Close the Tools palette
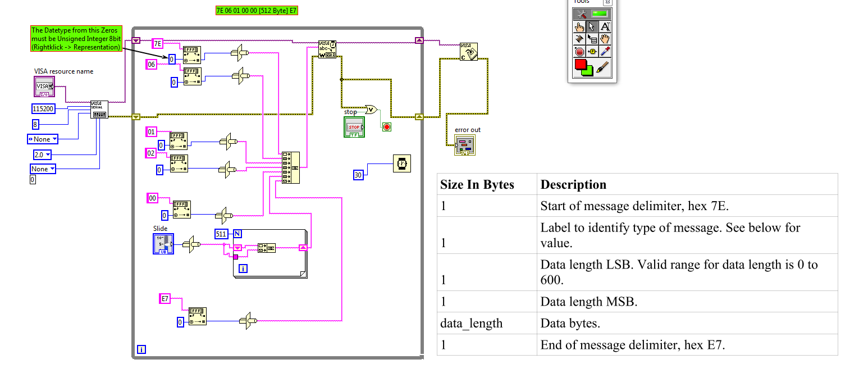Image resolution: width=868 pixels, height=391 pixels. [x=607, y=2]
